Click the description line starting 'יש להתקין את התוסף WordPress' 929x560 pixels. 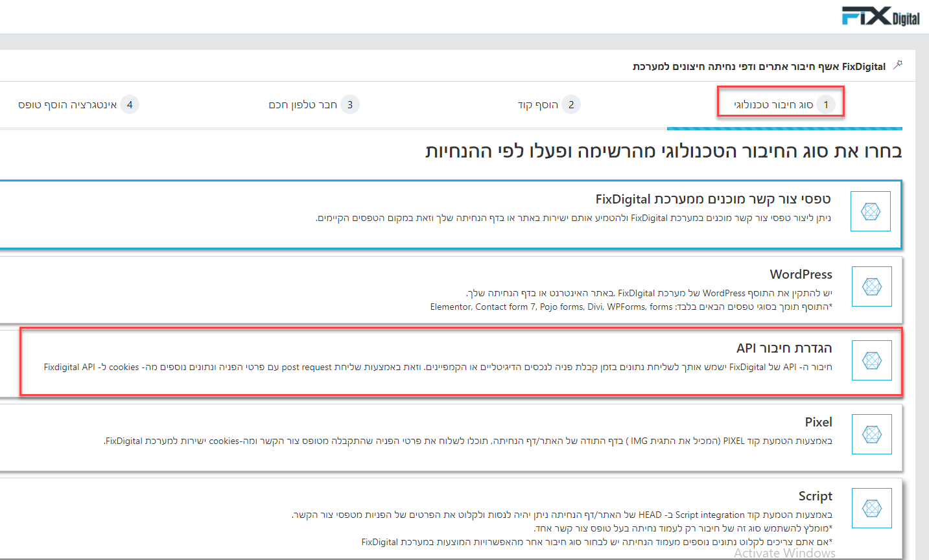[x=649, y=293]
